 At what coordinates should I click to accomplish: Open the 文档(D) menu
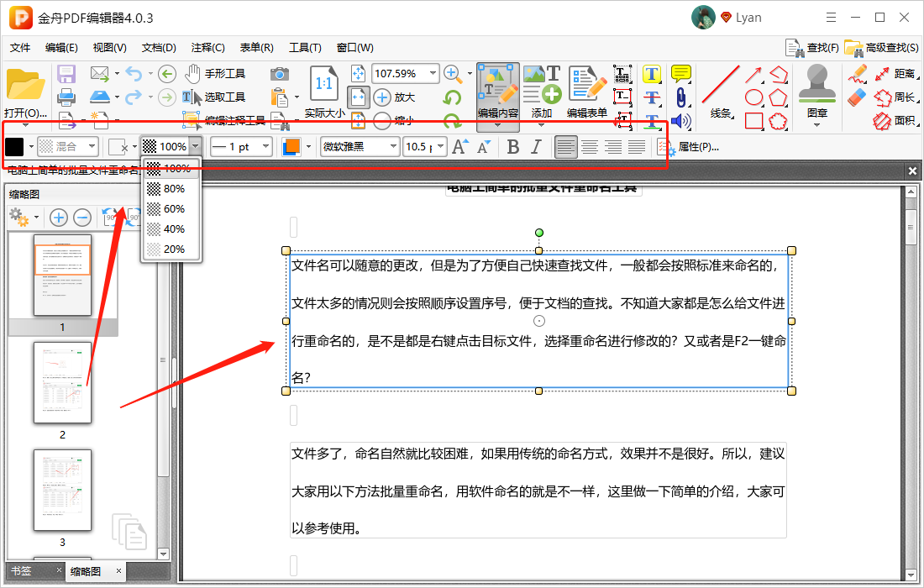[x=159, y=47]
